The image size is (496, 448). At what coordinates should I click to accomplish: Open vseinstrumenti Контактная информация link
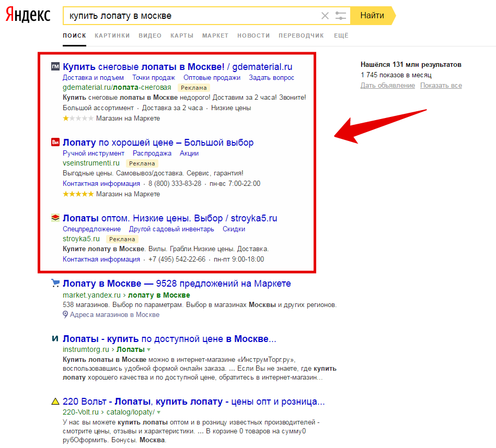tap(101, 183)
